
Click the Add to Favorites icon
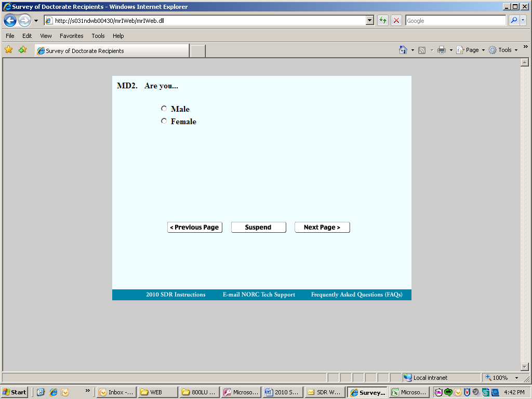click(23, 50)
